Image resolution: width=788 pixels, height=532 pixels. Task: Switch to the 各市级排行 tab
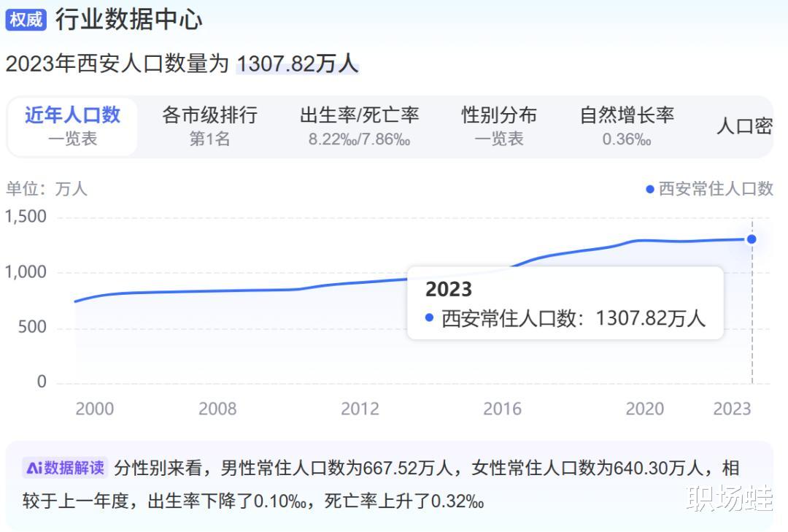pos(209,126)
